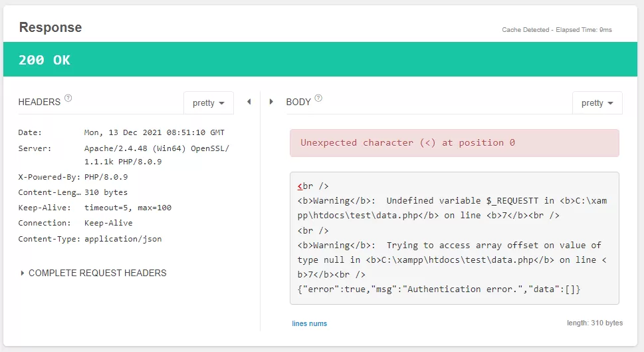Click the Trying to access array offset warning
The height and width of the screenshot is (352, 644).
click(452, 260)
